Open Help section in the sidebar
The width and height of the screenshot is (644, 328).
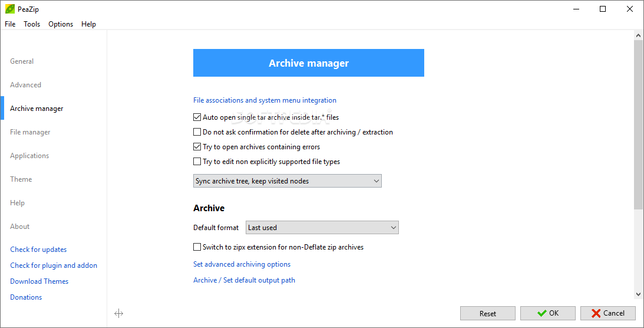[17, 202]
